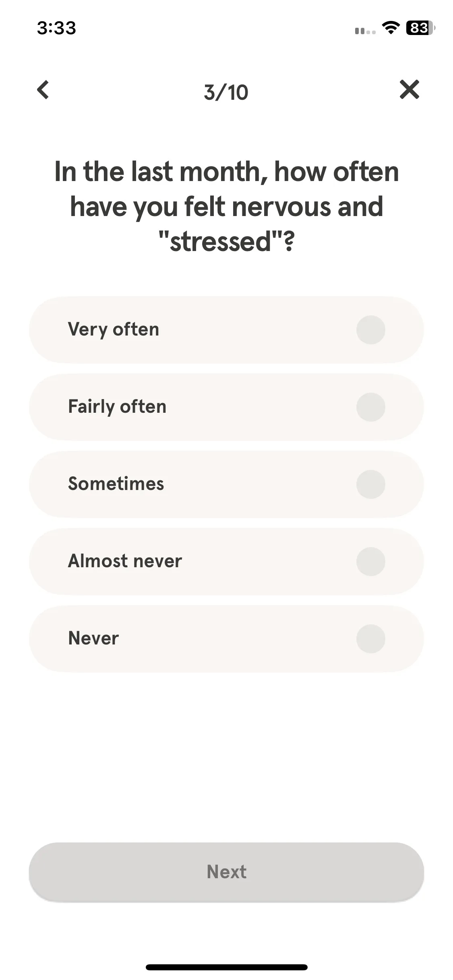The width and height of the screenshot is (453, 980).
Task: Close the questionnaire with the X icon
Action: click(410, 89)
